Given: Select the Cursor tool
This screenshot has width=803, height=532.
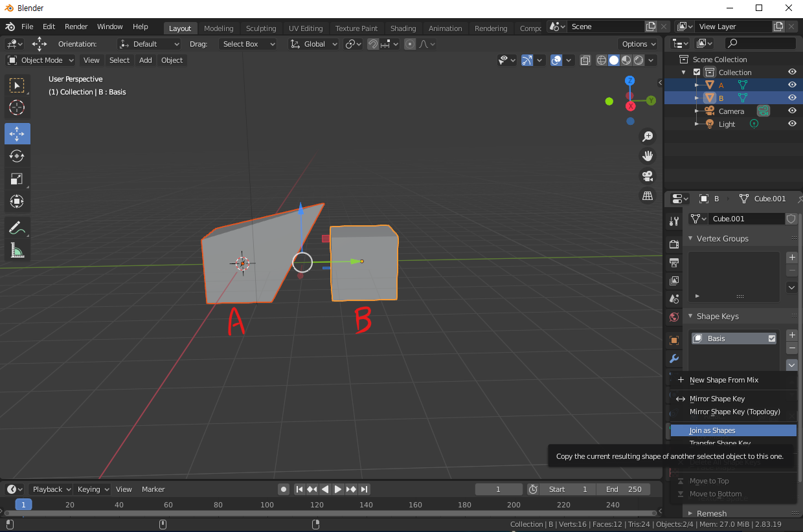Looking at the screenshot, I should click(17, 107).
